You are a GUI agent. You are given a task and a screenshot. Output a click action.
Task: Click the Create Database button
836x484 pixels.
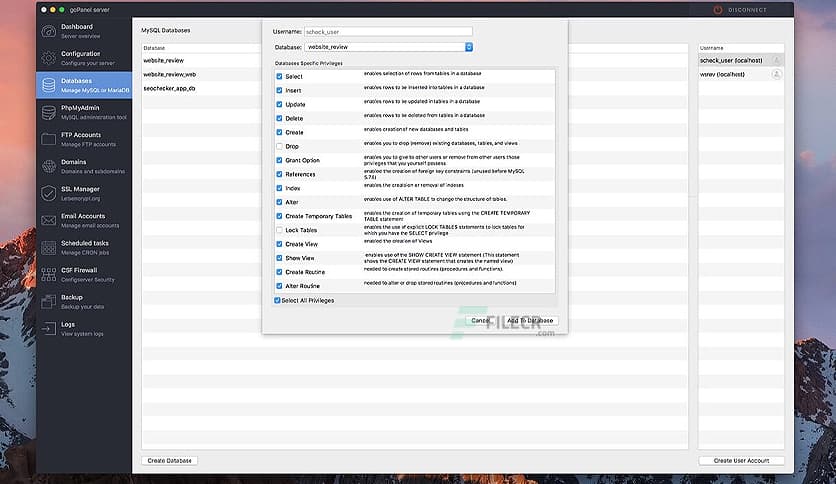[x=170, y=461]
